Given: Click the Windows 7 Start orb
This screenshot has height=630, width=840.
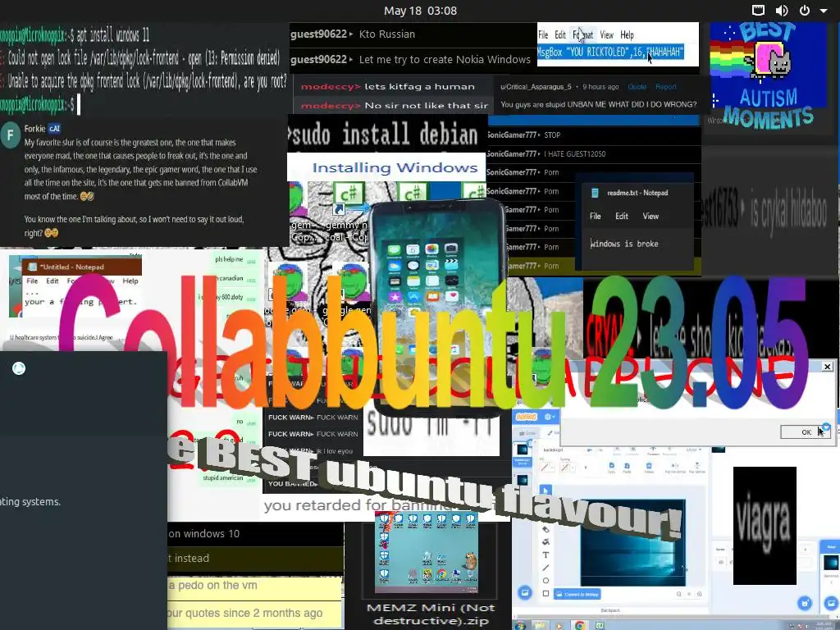Looking at the screenshot, I should (x=520, y=626).
